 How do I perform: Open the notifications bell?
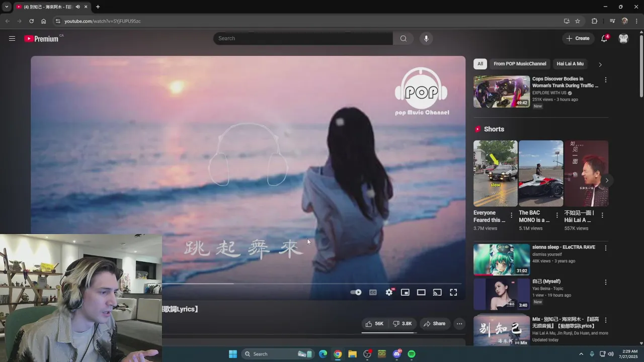[604, 38]
